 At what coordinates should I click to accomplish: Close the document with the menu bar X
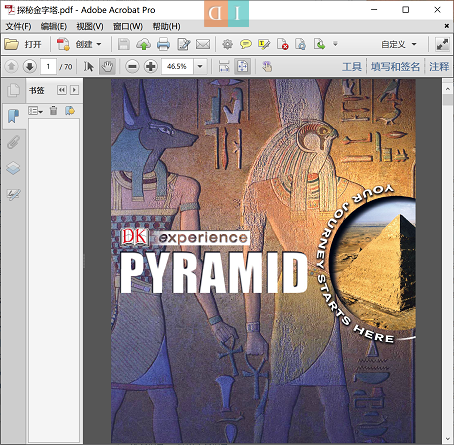click(446, 26)
